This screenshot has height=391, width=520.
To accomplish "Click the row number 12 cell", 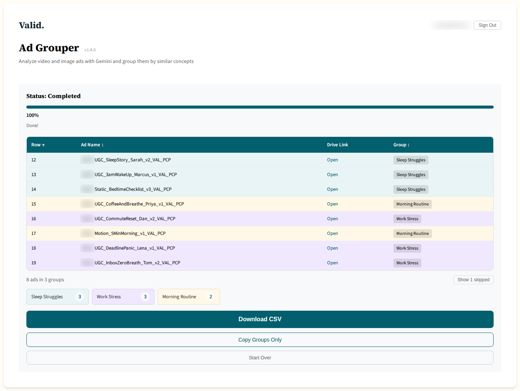I will tap(34, 160).
